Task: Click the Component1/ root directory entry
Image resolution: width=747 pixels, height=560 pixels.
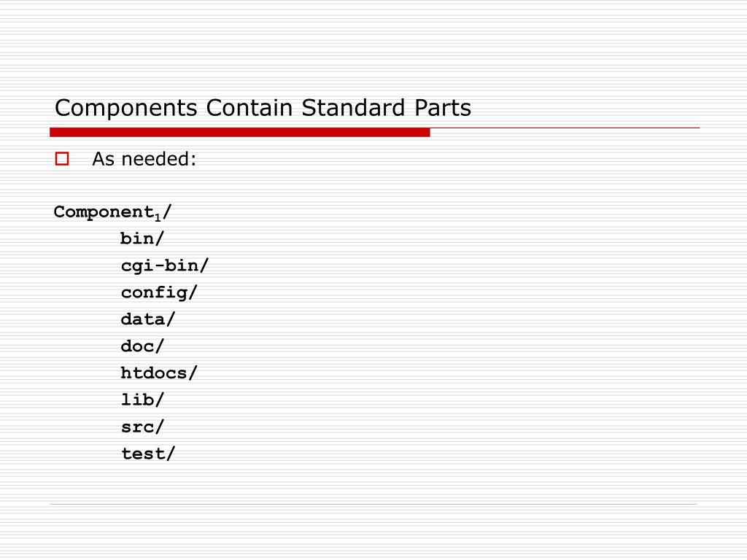Action: pyautogui.click(x=112, y=212)
